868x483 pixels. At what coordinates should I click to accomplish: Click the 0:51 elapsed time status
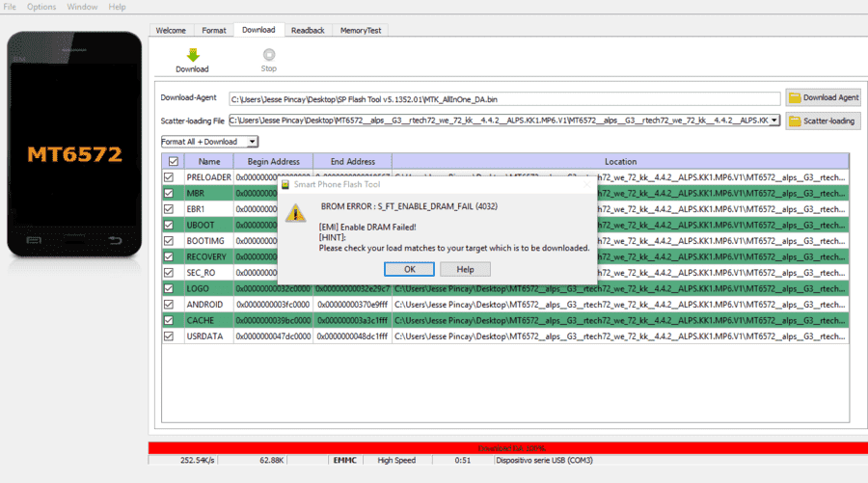coord(463,460)
